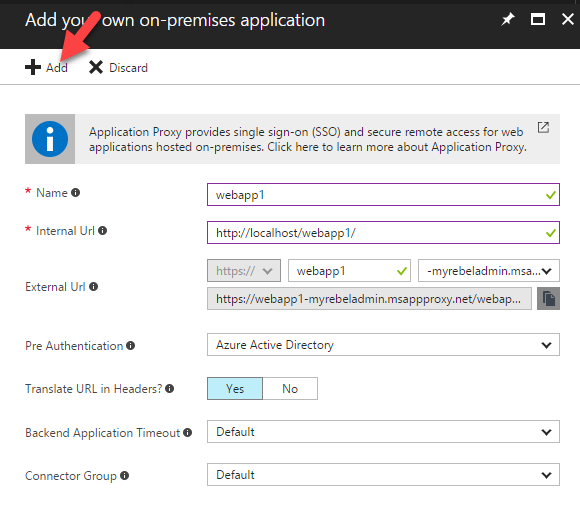Image resolution: width=580 pixels, height=506 pixels.
Task: Click the Name field containing webapp1
Action: click(383, 195)
